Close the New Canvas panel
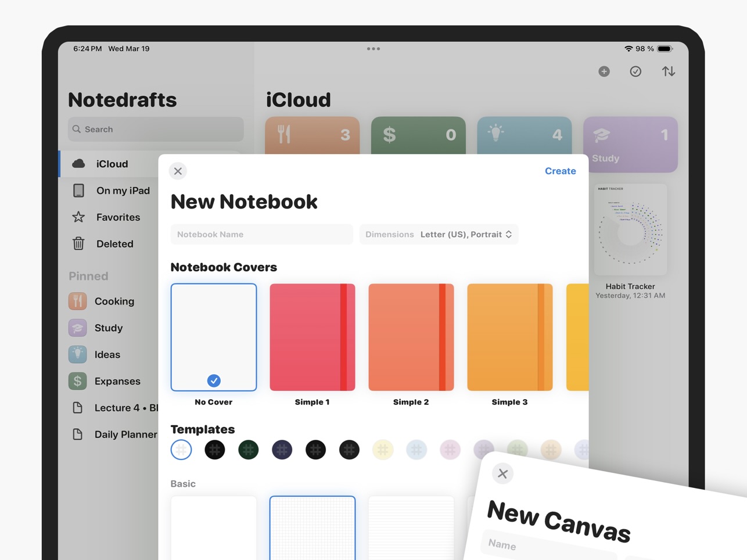 (502, 473)
